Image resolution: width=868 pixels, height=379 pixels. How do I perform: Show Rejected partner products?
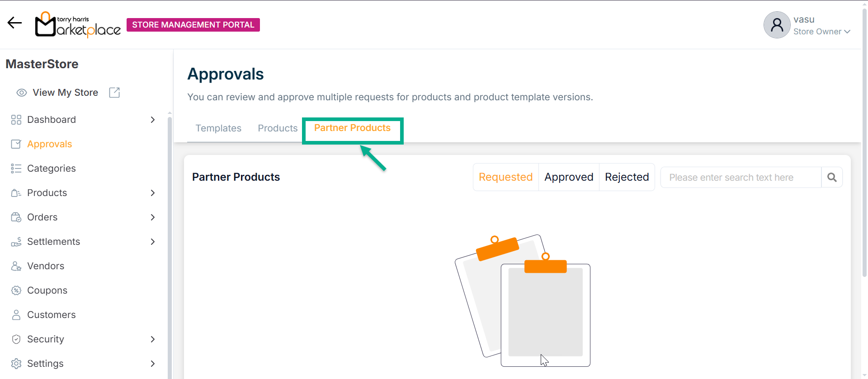click(627, 177)
